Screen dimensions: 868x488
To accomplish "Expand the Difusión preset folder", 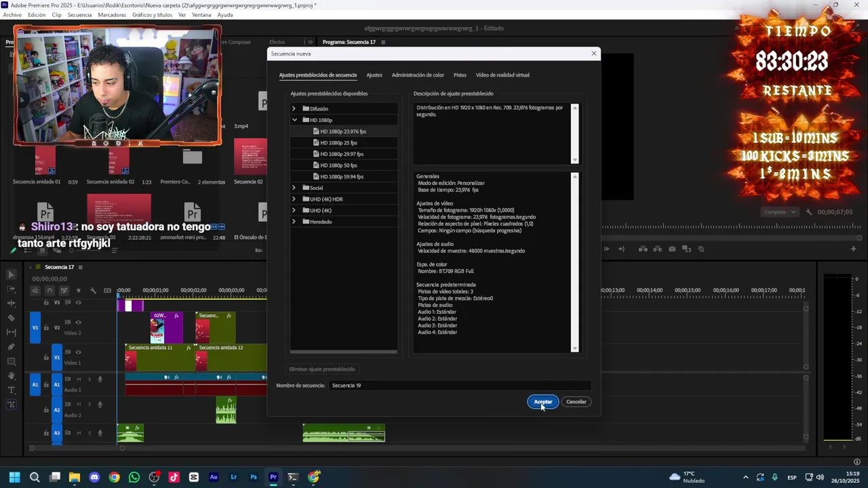I will 294,108.
